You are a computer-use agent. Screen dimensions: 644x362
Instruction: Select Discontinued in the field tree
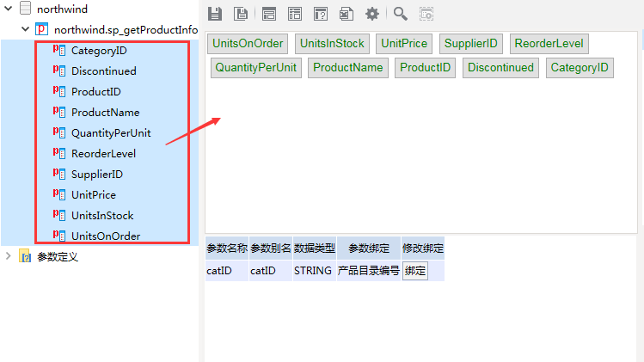coord(103,71)
